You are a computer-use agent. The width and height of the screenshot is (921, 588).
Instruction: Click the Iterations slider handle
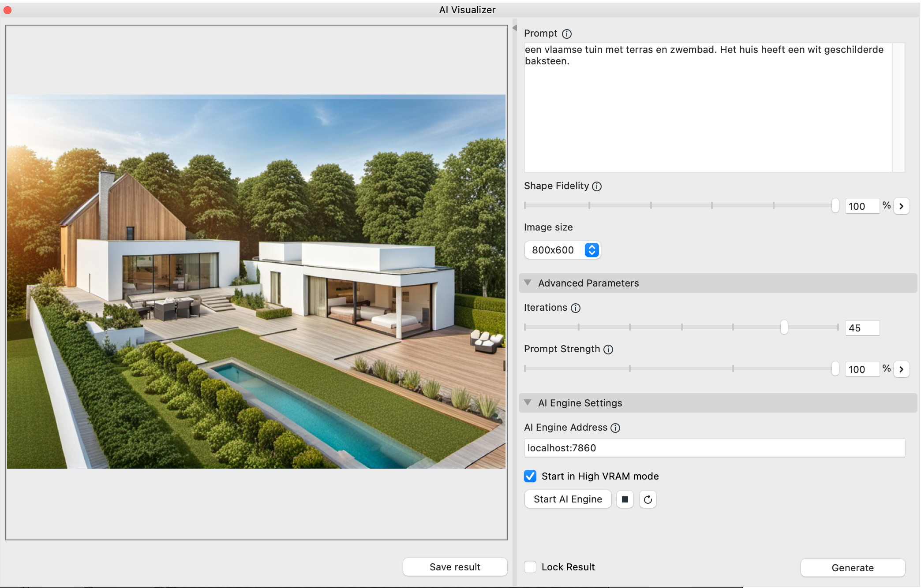tap(784, 327)
